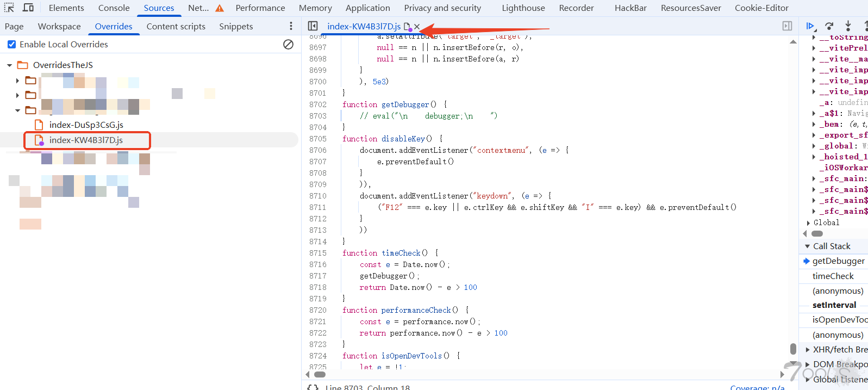
Task: Open Privacy and security tab
Action: pyautogui.click(x=442, y=8)
